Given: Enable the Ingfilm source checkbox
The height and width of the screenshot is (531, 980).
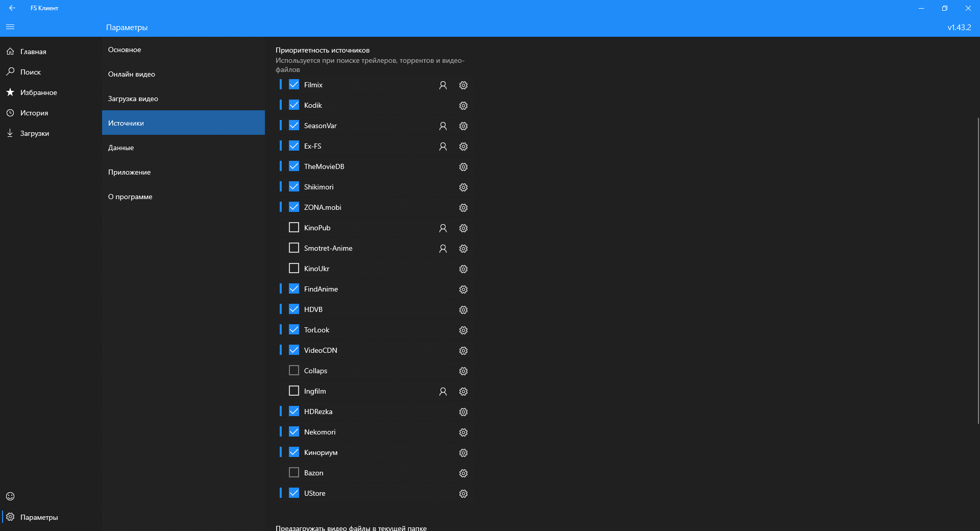Looking at the screenshot, I should (x=294, y=391).
